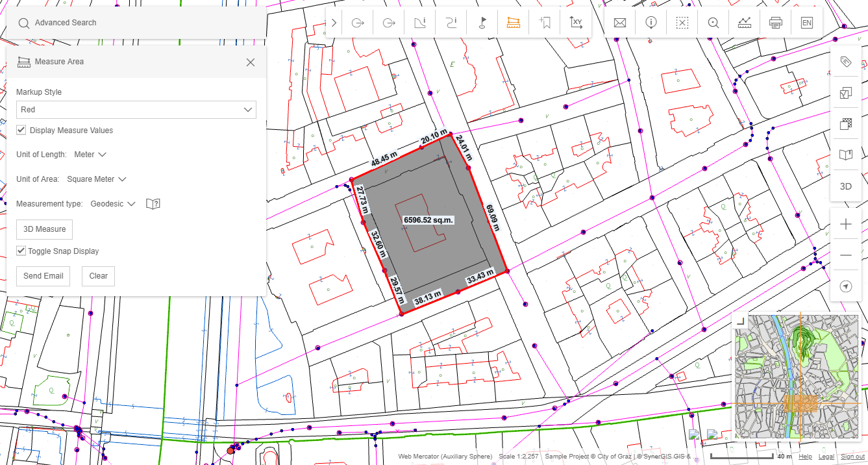Open the Print tool

775,21
